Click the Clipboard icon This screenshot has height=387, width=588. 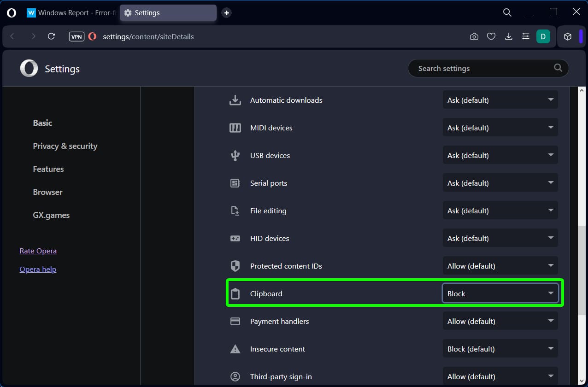tap(235, 293)
